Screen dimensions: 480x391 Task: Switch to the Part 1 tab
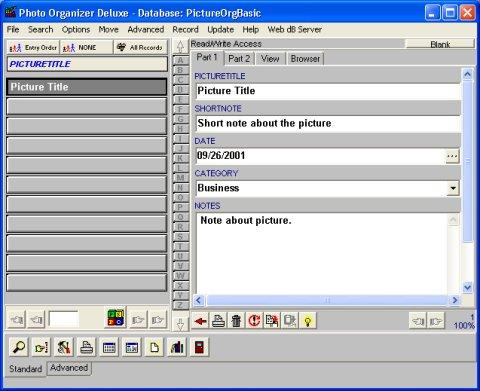(207, 57)
